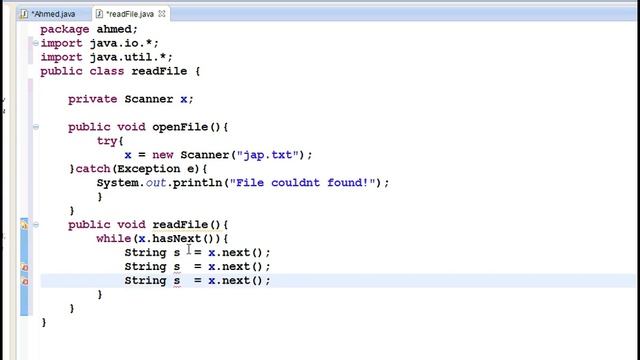Click error marker on third String s line
The height and width of the screenshot is (360, 640).
point(24,281)
